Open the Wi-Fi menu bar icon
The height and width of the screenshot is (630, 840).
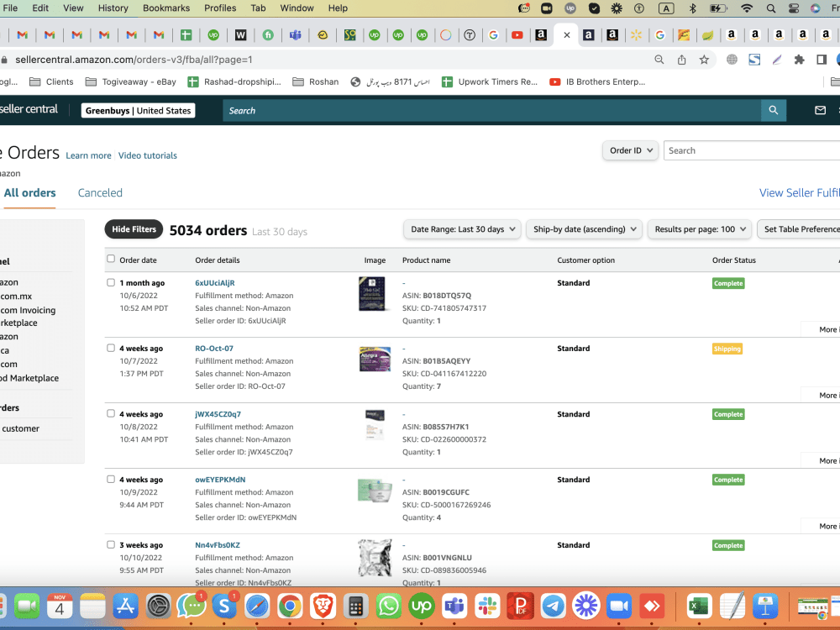746,8
